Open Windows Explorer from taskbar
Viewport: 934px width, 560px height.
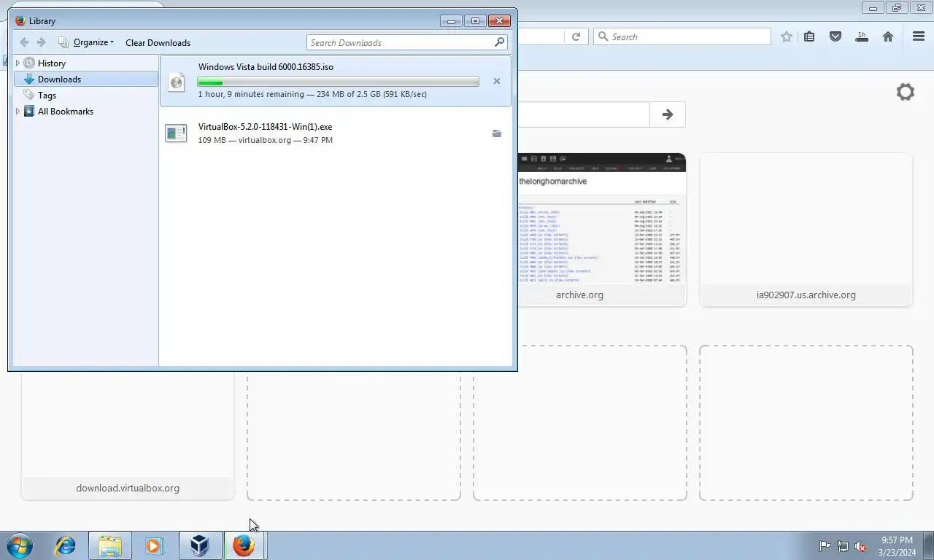click(x=110, y=545)
